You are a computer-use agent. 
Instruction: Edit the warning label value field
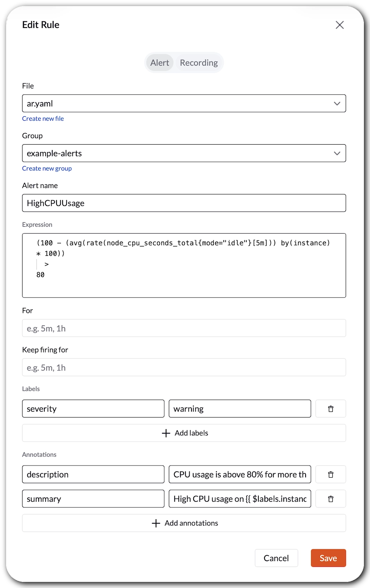(x=240, y=409)
